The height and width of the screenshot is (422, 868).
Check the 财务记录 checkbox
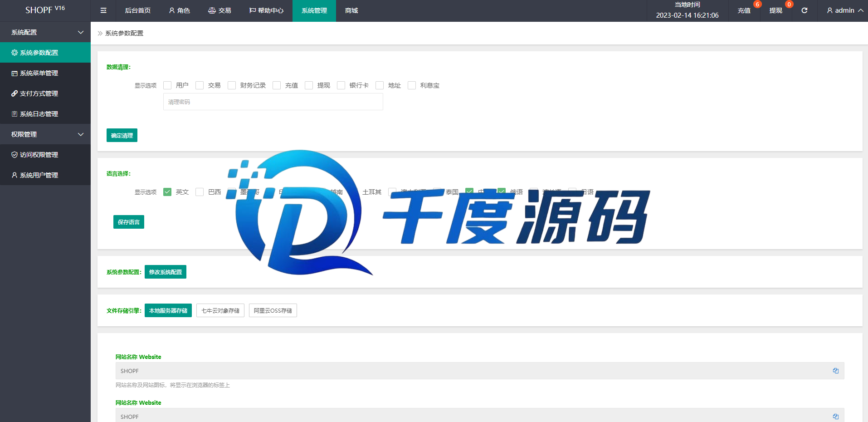232,85
